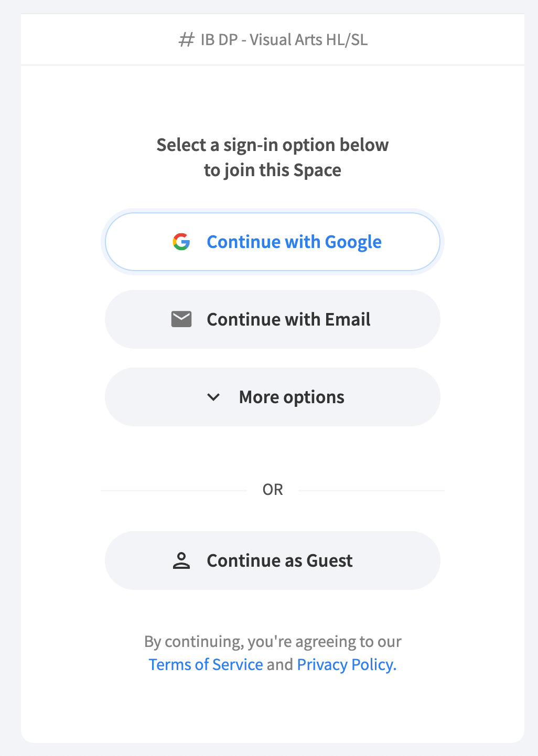This screenshot has width=538, height=756.
Task: Click the 'Select a sign-in option below' heading
Action: tap(273, 145)
